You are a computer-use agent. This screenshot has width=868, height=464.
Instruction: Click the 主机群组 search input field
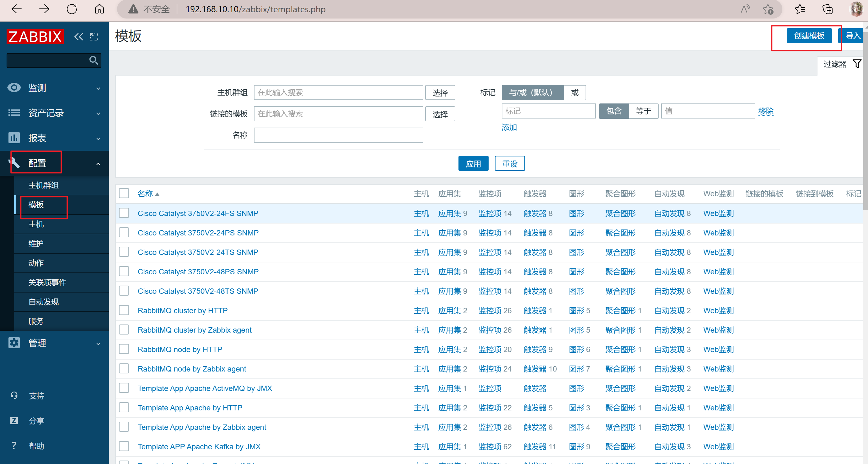[x=338, y=92]
